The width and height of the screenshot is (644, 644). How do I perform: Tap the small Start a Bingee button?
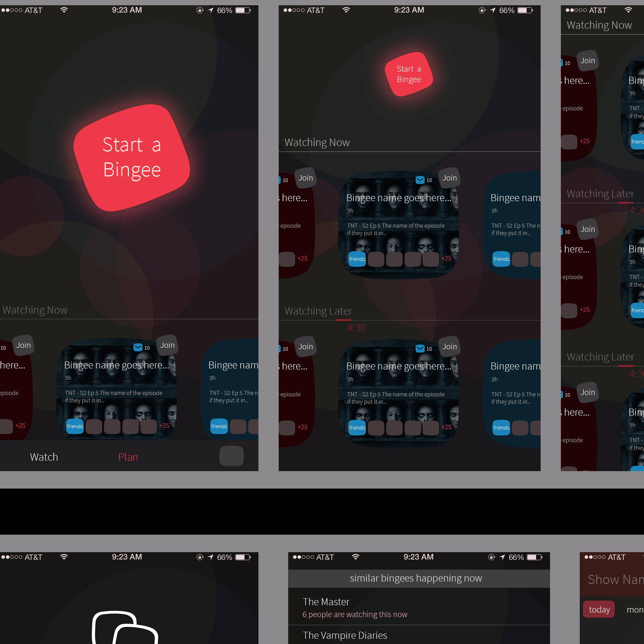click(409, 74)
